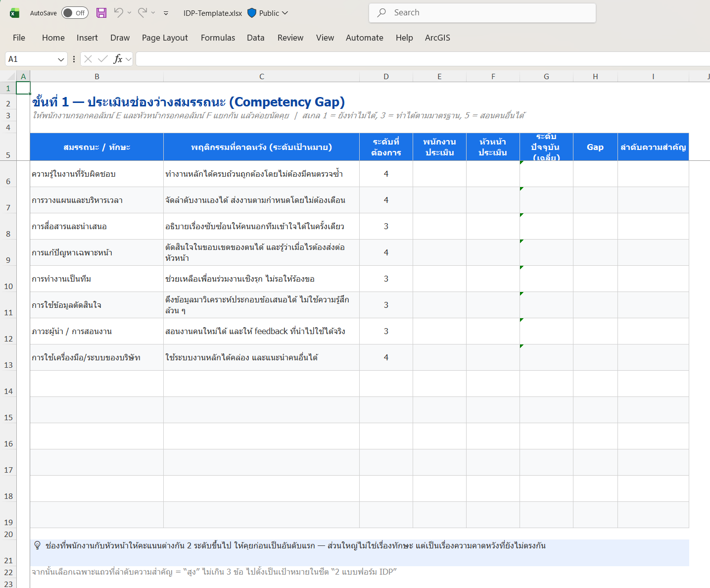The image size is (710, 588).
Task: Open the dropdown beside the fx button
Action: tap(129, 59)
